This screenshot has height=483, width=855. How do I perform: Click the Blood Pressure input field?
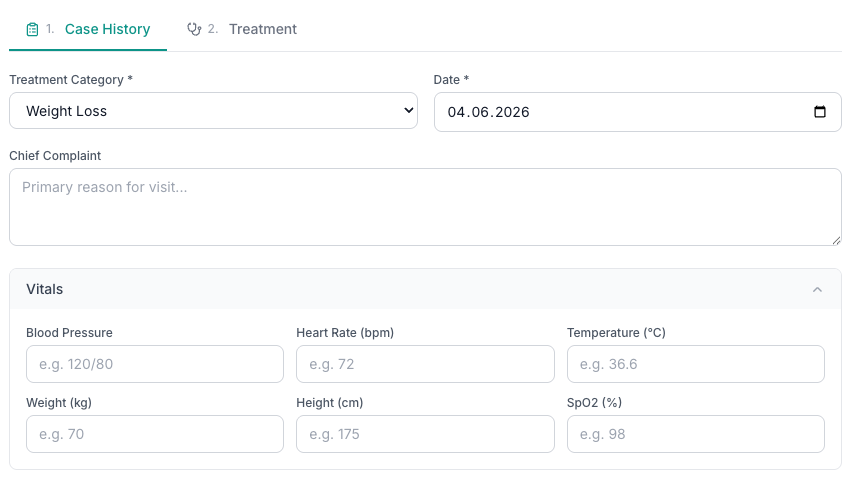(x=155, y=364)
